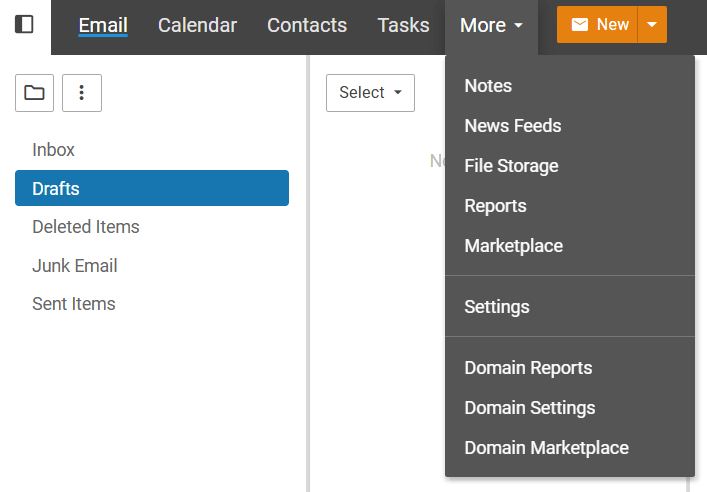This screenshot has height=492, width=707.
Task: Switch to the Calendar tab
Action: (197, 26)
